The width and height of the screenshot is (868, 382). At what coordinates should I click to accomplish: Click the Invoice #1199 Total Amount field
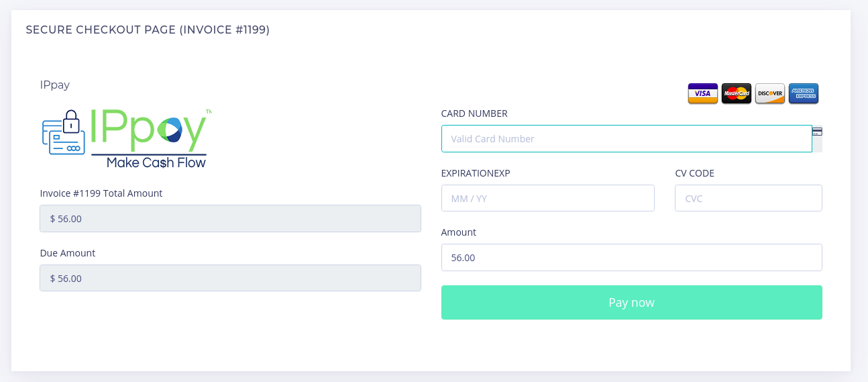(230, 219)
